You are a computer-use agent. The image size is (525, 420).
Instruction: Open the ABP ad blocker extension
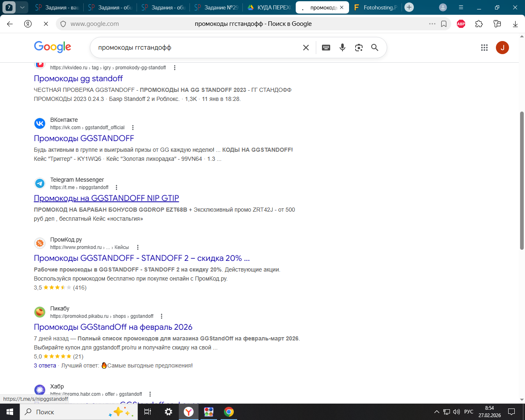[461, 24]
